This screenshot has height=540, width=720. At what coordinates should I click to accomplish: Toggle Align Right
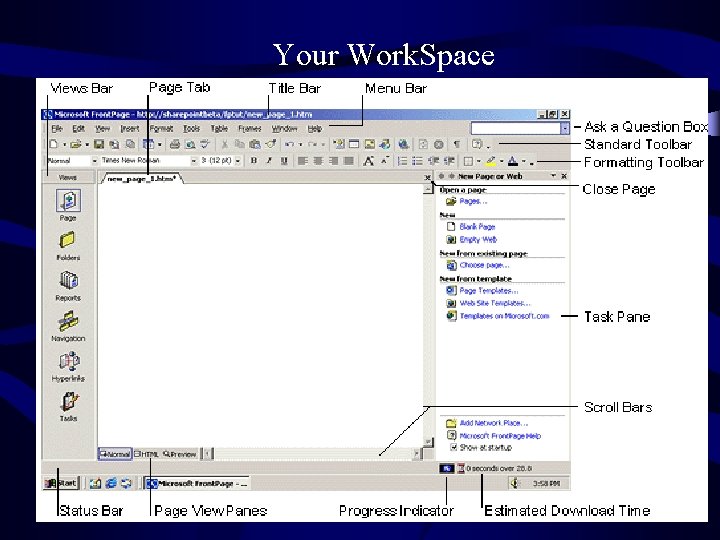click(x=333, y=161)
